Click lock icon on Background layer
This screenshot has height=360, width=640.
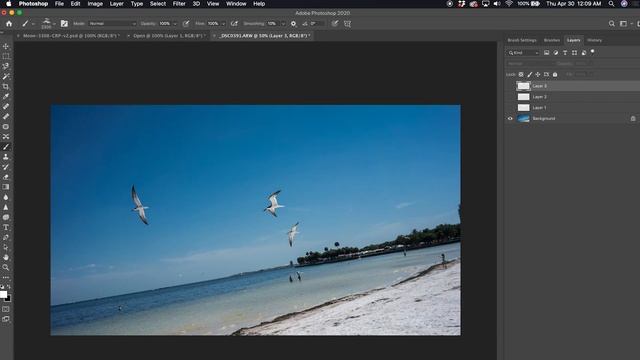[x=633, y=118]
